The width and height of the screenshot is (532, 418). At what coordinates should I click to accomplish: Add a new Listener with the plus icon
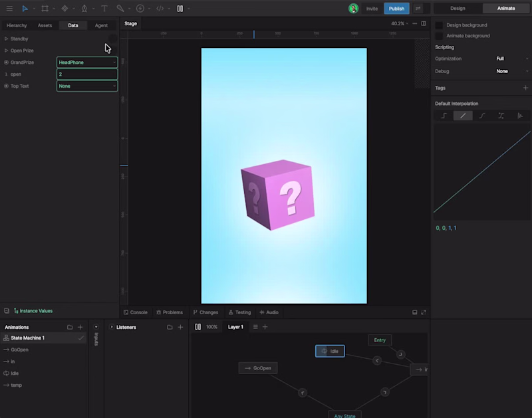(180, 327)
